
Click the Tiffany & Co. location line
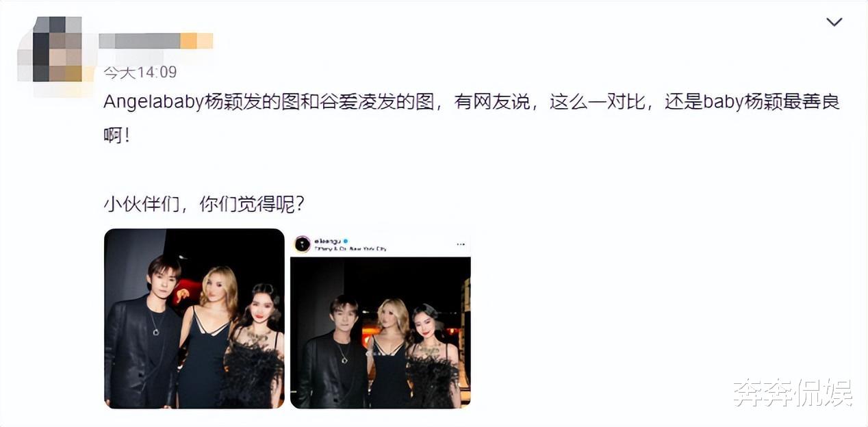click(x=350, y=248)
